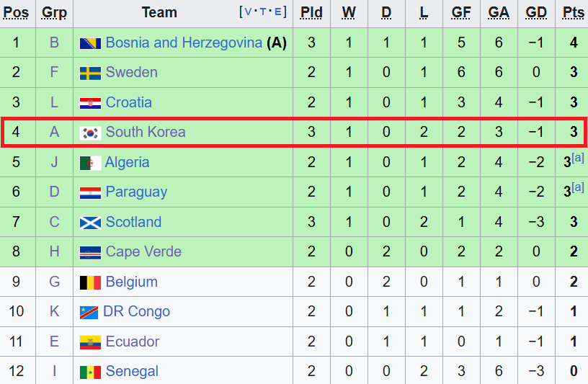Image resolution: width=588 pixels, height=384 pixels.
Task: Click the Sweden flag icon
Action: tap(90, 73)
